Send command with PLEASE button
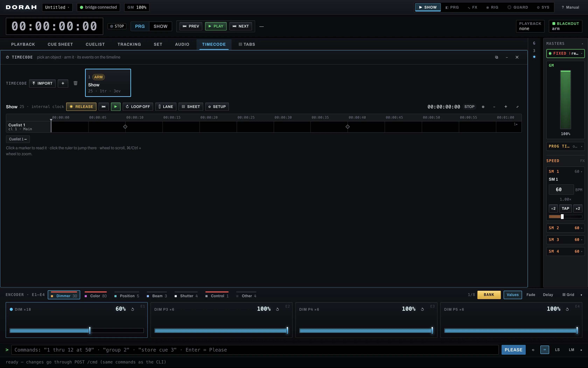Image resolution: width=588 pixels, height=368 pixels. pyautogui.click(x=513, y=350)
